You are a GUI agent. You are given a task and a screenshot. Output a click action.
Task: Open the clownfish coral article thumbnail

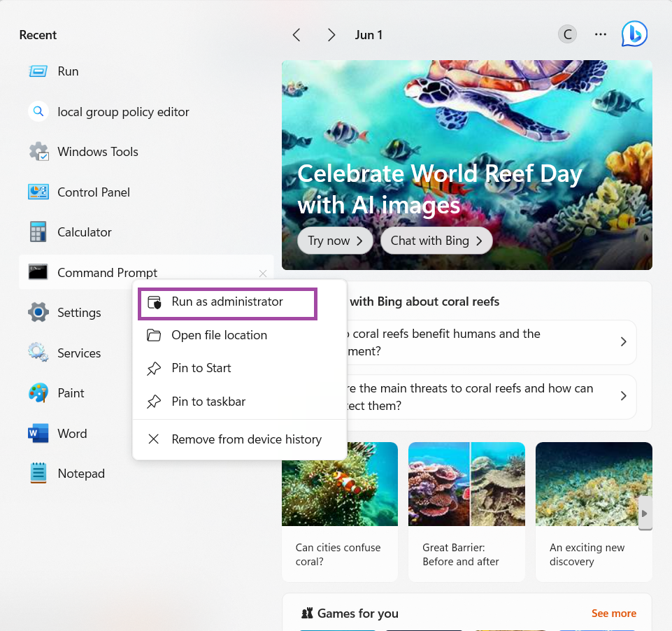coord(340,484)
